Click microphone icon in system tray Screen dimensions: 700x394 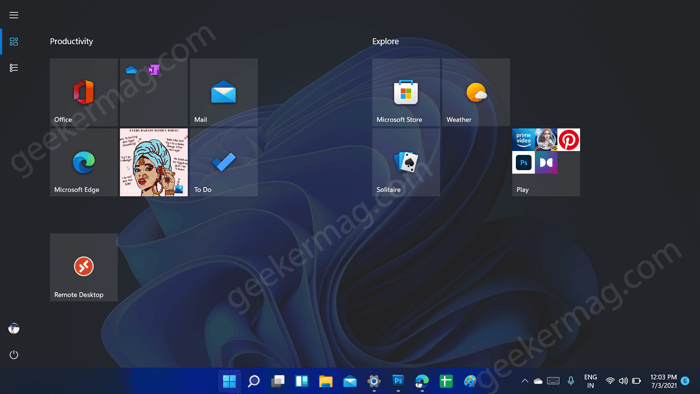(x=571, y=381)
